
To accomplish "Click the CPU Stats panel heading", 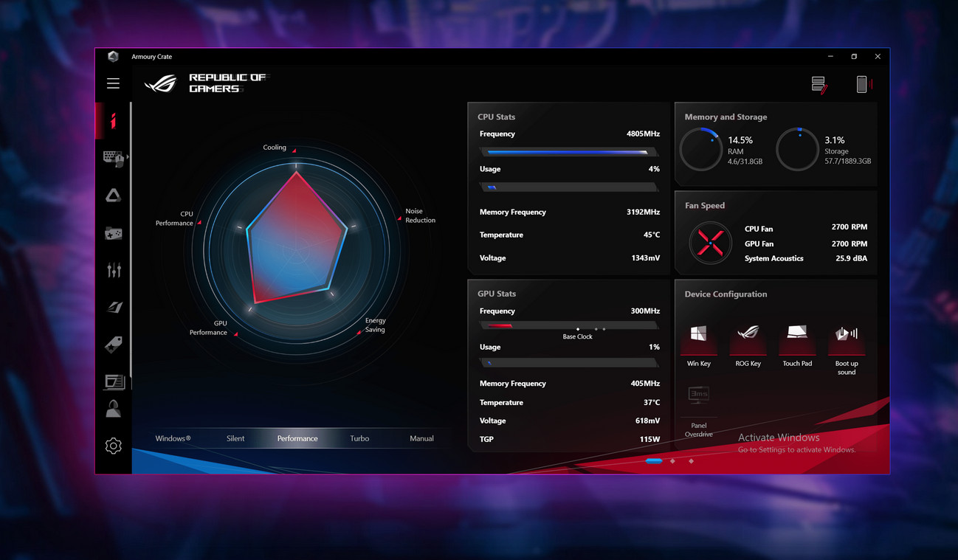I will pos(496,117).
